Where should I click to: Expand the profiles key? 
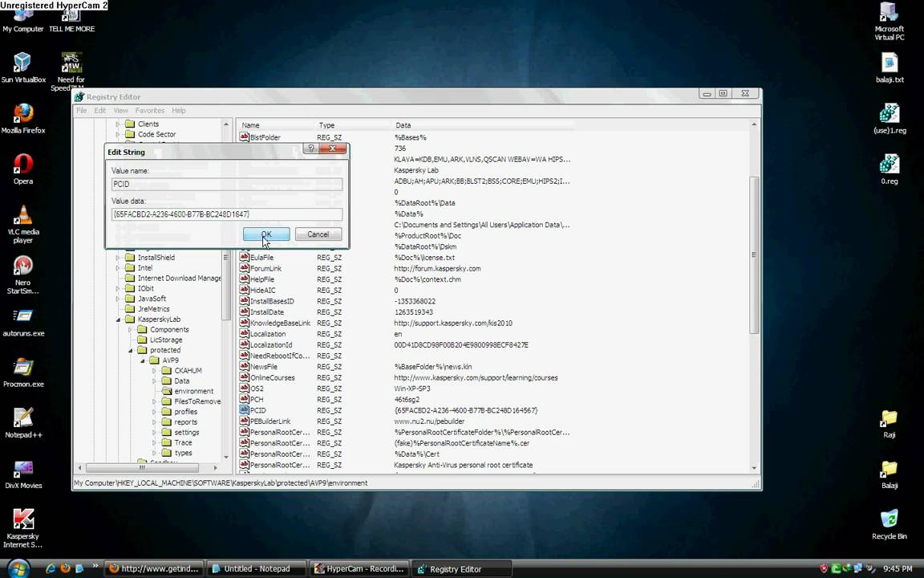coord(154,412)
